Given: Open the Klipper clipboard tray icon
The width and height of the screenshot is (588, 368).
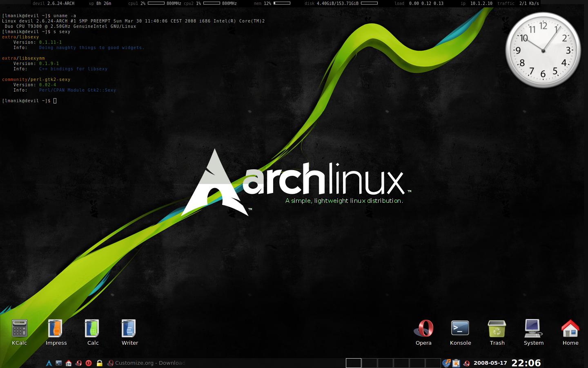Looking at the screenshot, I should 456,363.
